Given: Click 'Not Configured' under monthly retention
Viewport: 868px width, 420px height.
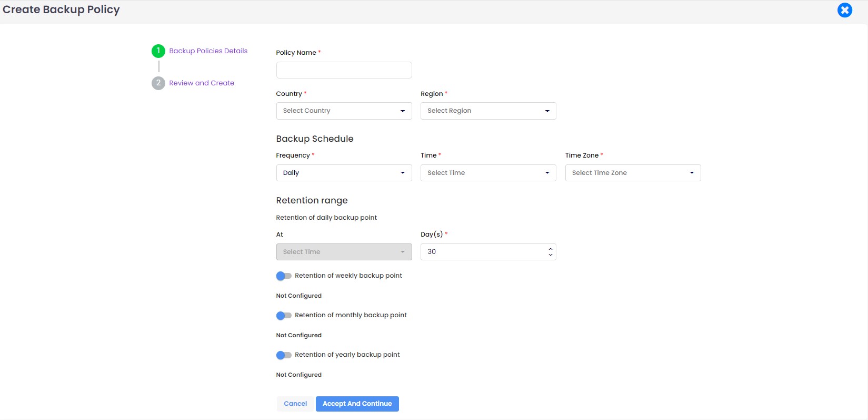Looking at the screenshot, I should click(x=298, y=335).
